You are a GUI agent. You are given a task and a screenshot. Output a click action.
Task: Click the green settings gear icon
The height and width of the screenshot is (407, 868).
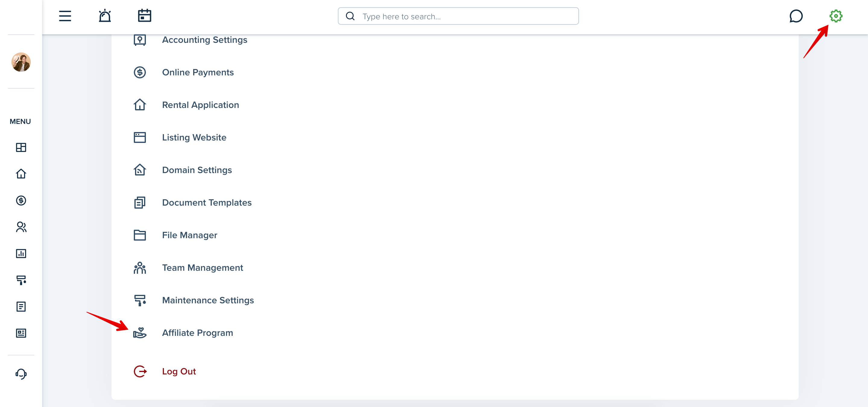[x=836, y=16]
